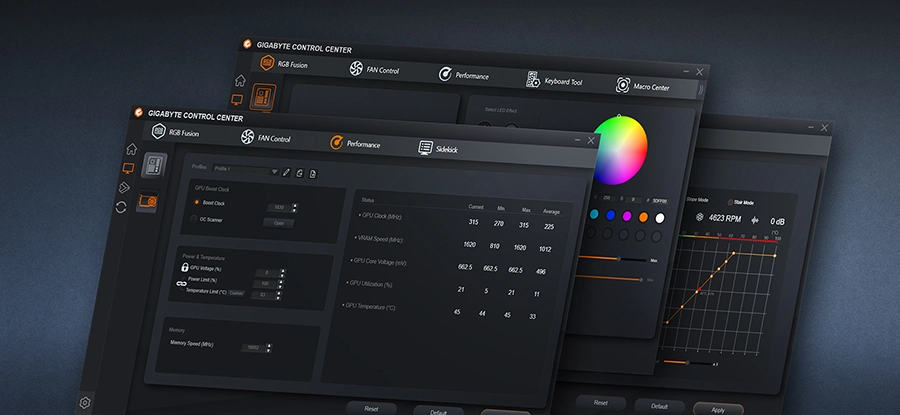900x415 pixels.
Task: Click RGB Fusion tab in middle window
Action: click(x=284, y=64)
